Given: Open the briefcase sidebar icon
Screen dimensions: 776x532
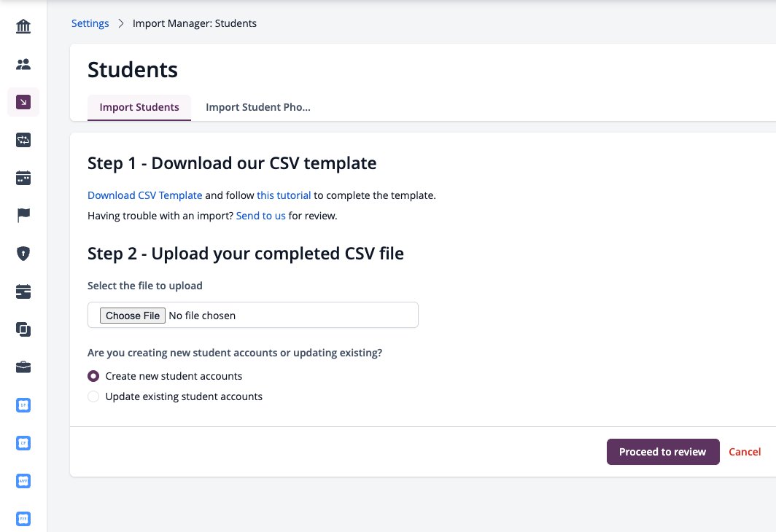Looking at the screenshot, I should pyautogui.click(x=23, y=367).
